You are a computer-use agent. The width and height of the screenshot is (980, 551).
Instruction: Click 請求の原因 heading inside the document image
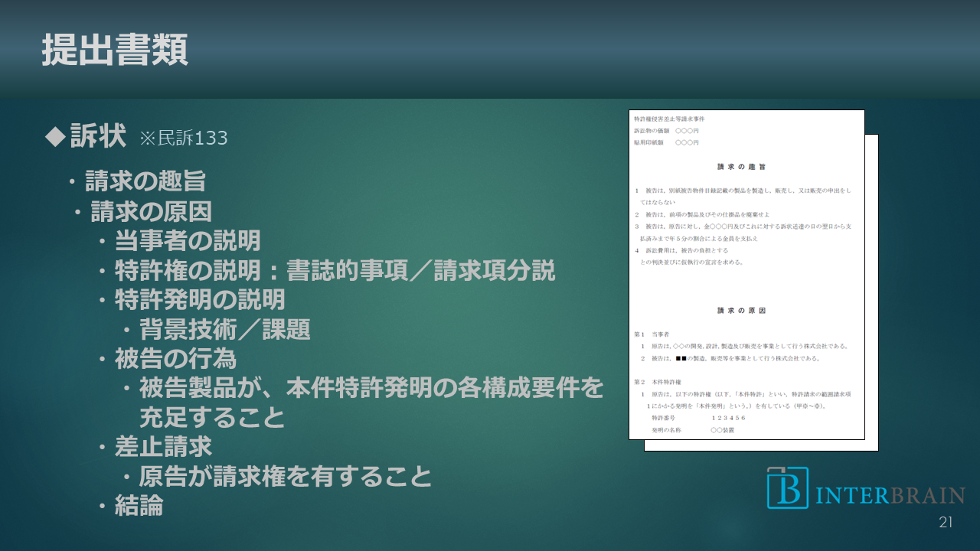click(742, 311)
